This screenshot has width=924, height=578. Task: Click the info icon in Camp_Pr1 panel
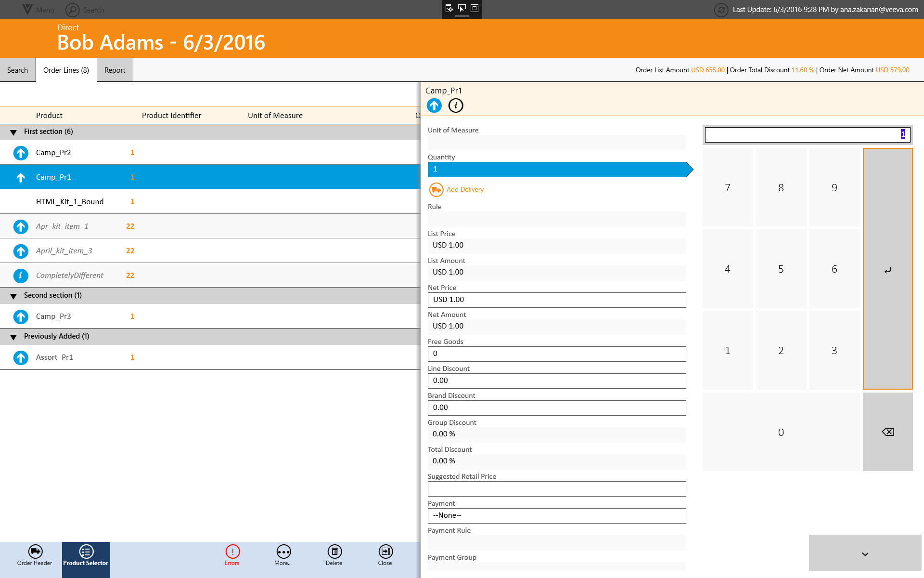coord(455,105)
